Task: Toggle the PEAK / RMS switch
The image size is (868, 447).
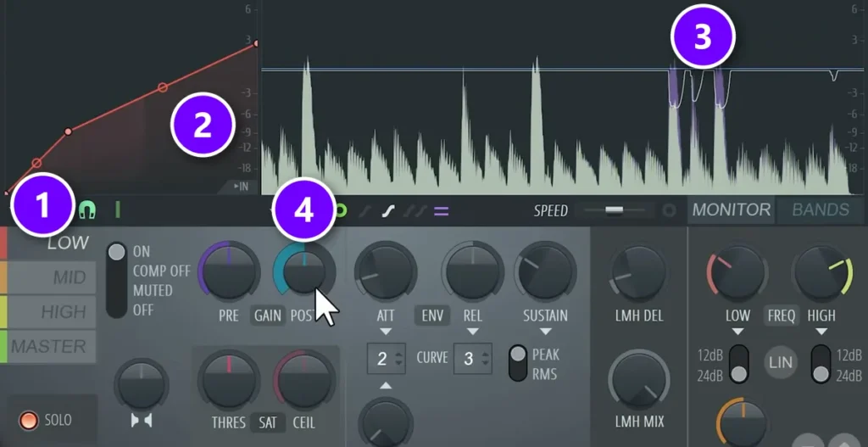Action: pyautogui.click(x=518, y=363)
